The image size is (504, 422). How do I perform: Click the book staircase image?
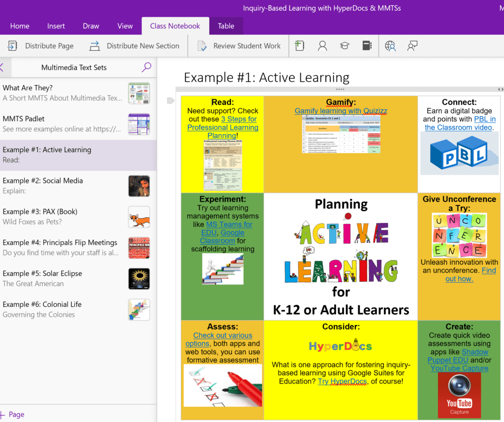223,269
